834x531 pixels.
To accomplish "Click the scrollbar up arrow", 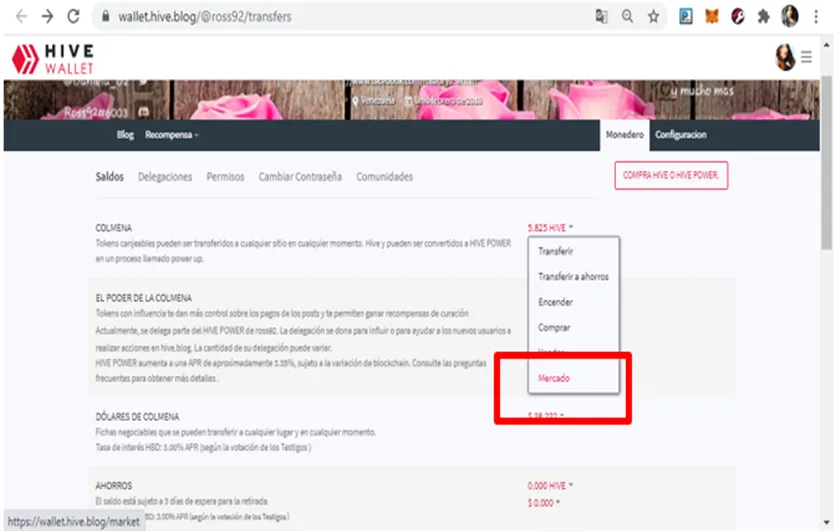I will tap(827, 43).
